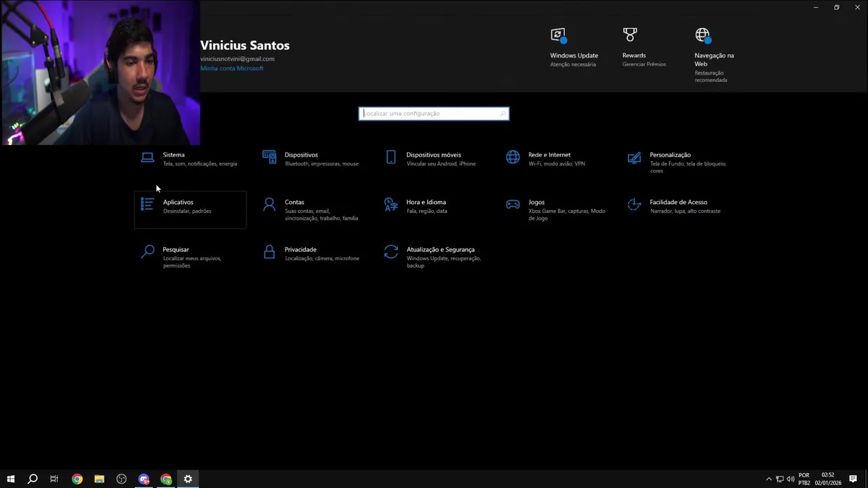Click 'Windows Update, recuperação, backup' description
This screenshot has height=488, width=868.
point(443,262)
